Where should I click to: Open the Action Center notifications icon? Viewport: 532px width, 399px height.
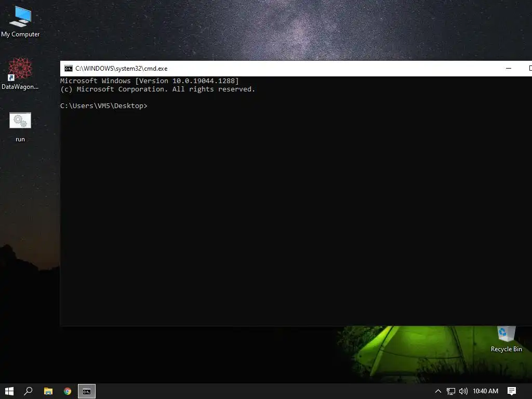pyautogui.click(x=512, y=391)
